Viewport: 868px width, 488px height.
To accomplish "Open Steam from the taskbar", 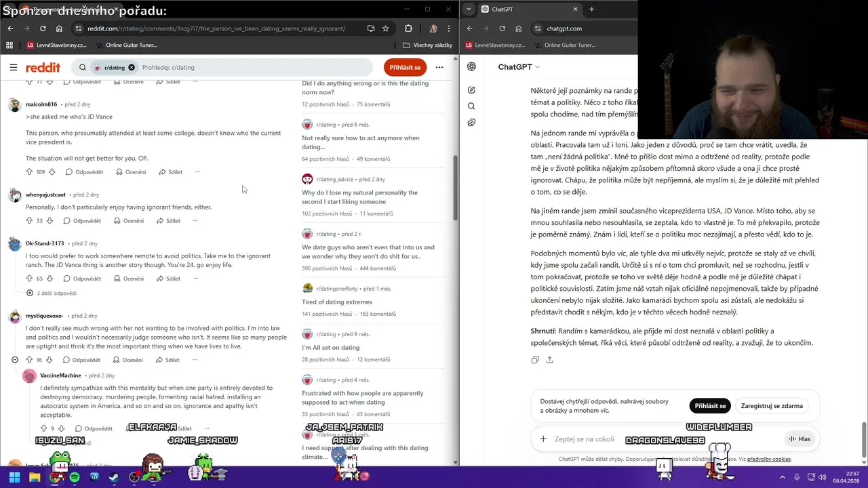I will tap(114, 477).
